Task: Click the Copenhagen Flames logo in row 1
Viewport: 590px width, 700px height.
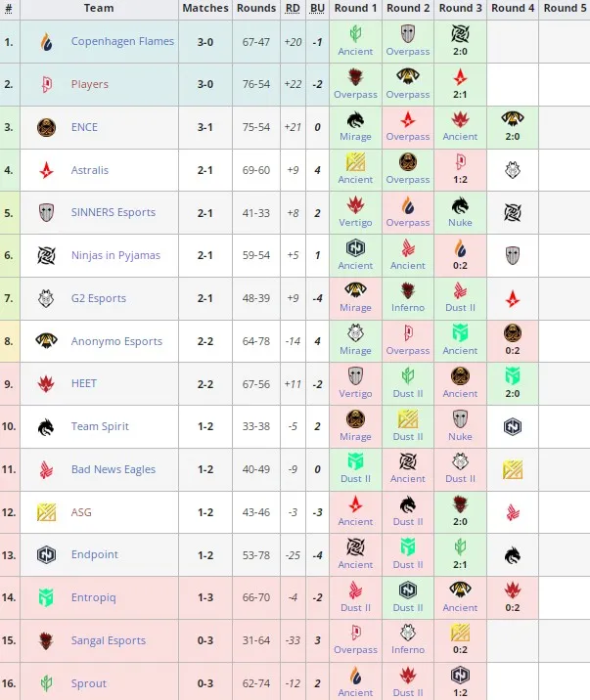Action: pos(46,42)
